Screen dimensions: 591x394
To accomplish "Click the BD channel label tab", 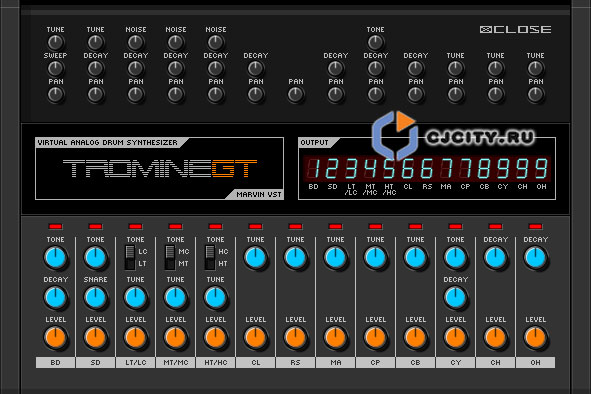I will (55, 362).
